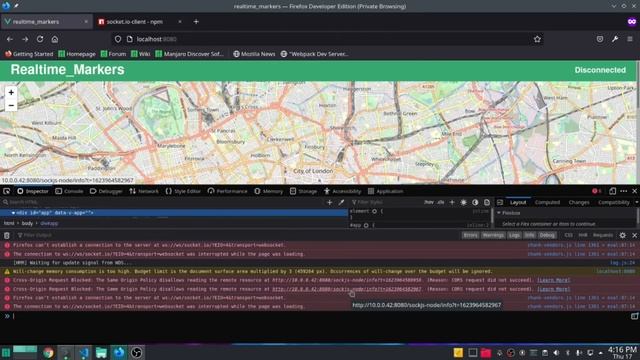Clear console output with the trash icon
This screenshot has width=640, height=360.
coord(7,235)
